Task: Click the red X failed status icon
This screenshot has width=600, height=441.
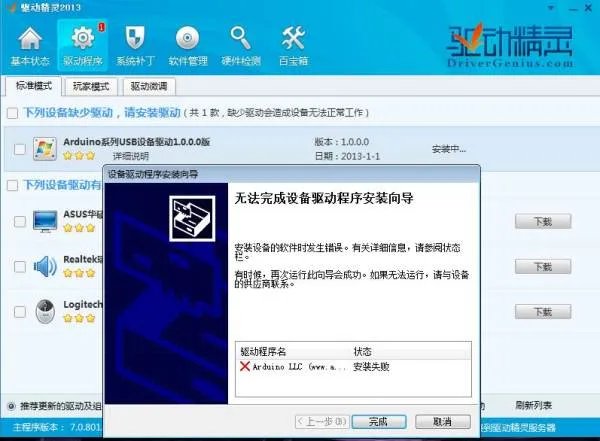Action: [245, 366]
